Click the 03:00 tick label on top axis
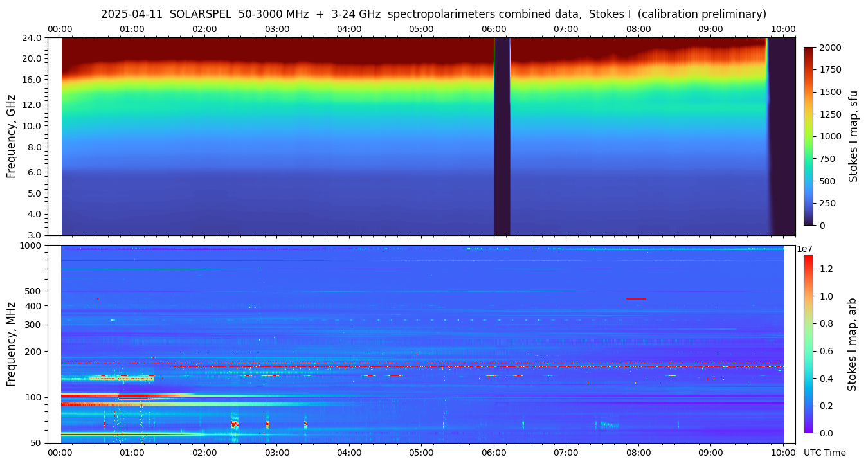 pyautogui.click(x=277, y=29)
